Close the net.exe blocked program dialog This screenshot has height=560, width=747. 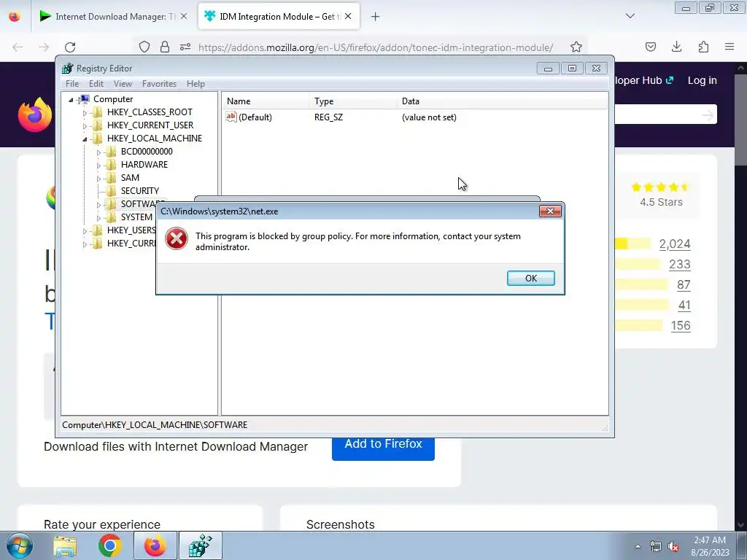[550, 211]
